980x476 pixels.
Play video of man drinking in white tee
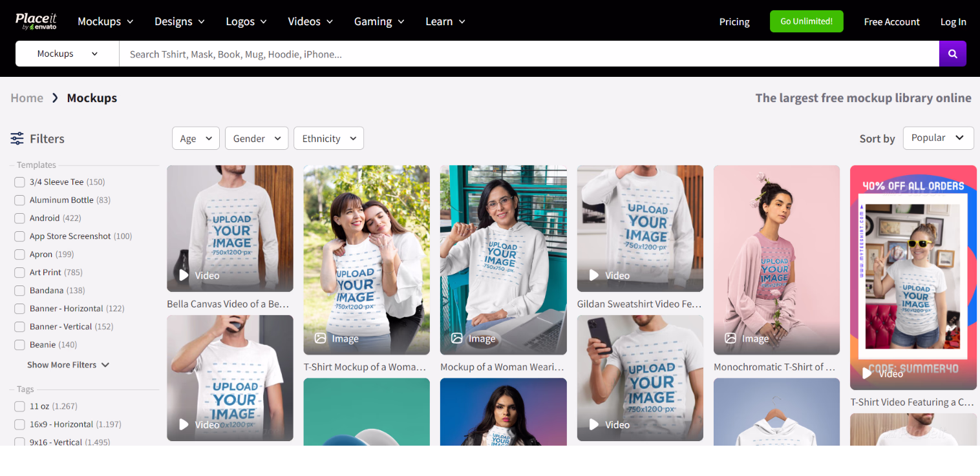coord(184,424)
